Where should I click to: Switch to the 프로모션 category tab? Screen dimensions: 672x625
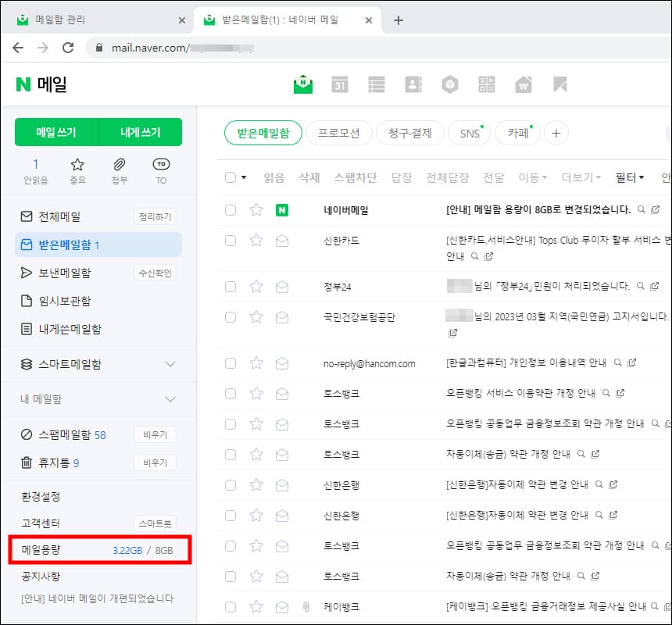click(x=338, y=134)
